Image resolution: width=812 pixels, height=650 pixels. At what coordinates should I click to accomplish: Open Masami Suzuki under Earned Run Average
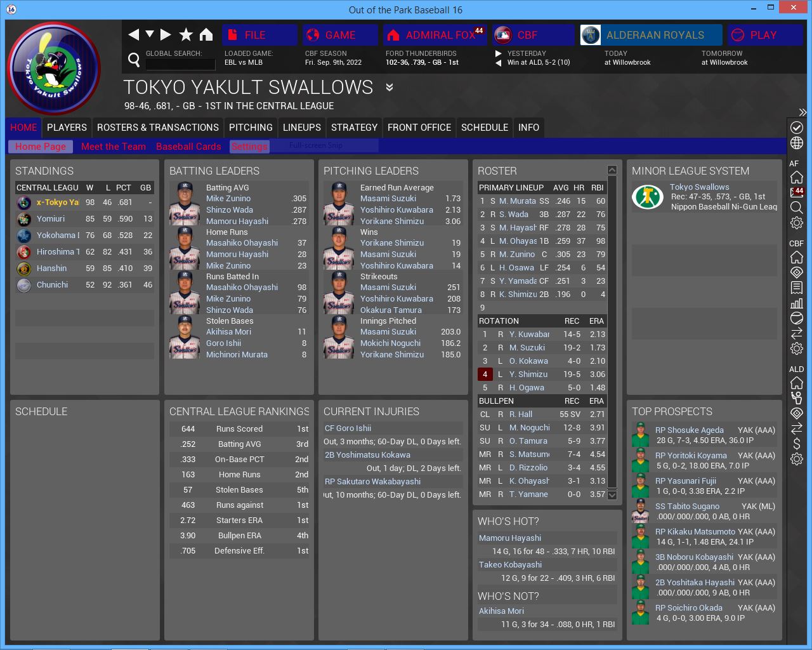[x=388, y=199]
